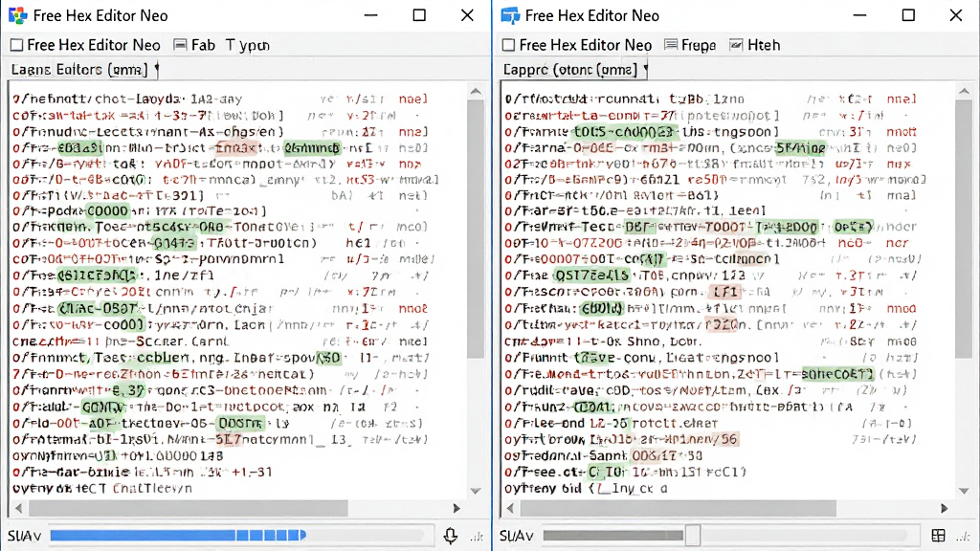Click the right arrow of the left window's horizontal scrollbar
The height and width of the screenshot is (551, 980).
pyautogui.click(x=457, y=509)
